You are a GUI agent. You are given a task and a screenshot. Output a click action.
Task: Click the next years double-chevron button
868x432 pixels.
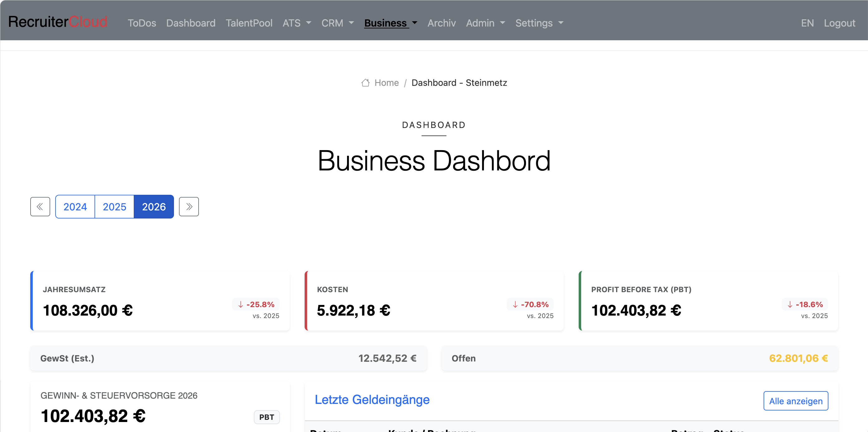[x=189, y=206]
